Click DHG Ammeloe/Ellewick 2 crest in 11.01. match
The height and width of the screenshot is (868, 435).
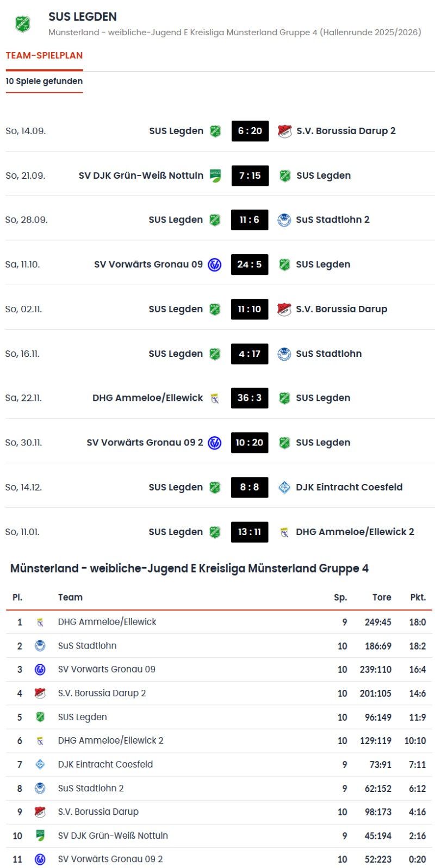click(284, 532)
